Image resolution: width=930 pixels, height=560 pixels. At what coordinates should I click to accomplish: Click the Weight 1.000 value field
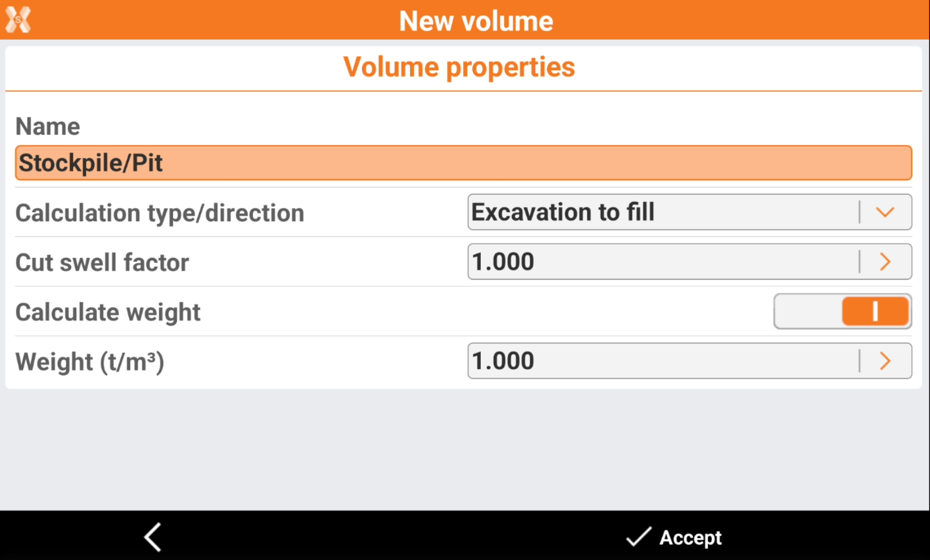(662, 361)
